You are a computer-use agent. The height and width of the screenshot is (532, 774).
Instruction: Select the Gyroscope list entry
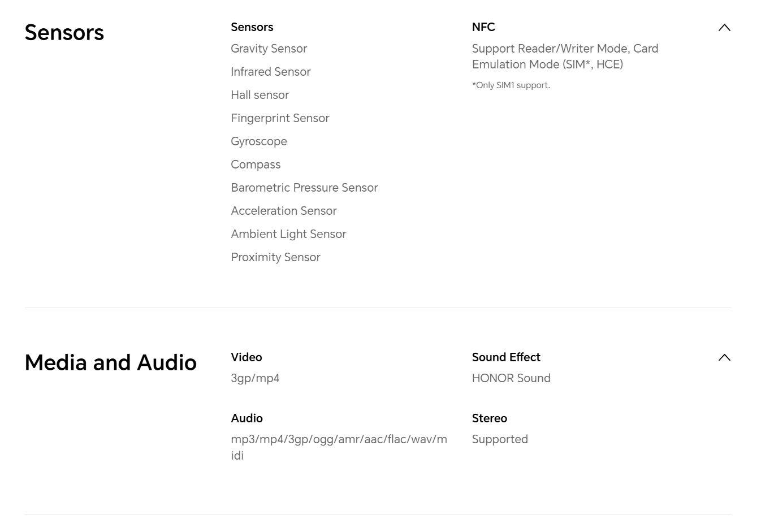point(258,141)
